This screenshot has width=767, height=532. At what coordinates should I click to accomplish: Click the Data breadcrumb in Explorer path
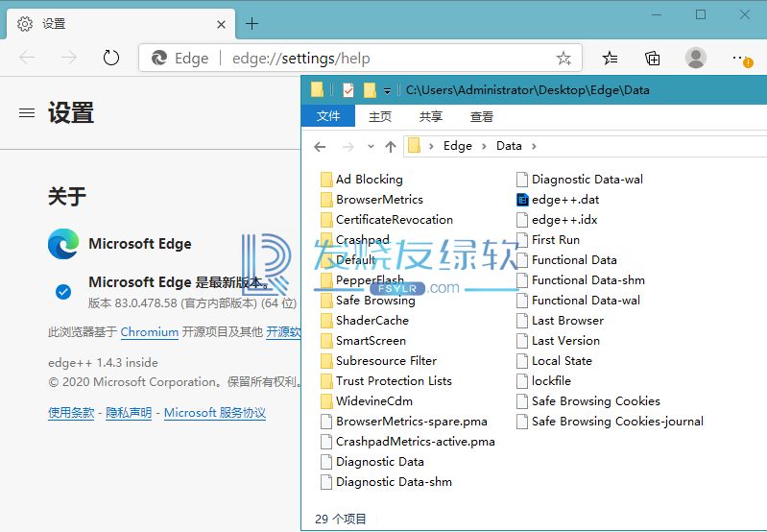(x=509, y=146)
